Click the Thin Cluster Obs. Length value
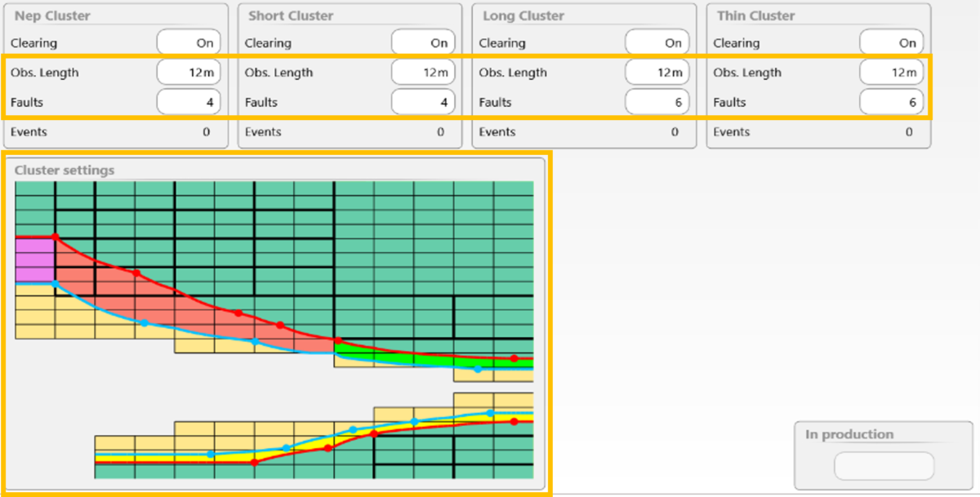The width and height of the screenshot is (980, 497). click(892, 73)
